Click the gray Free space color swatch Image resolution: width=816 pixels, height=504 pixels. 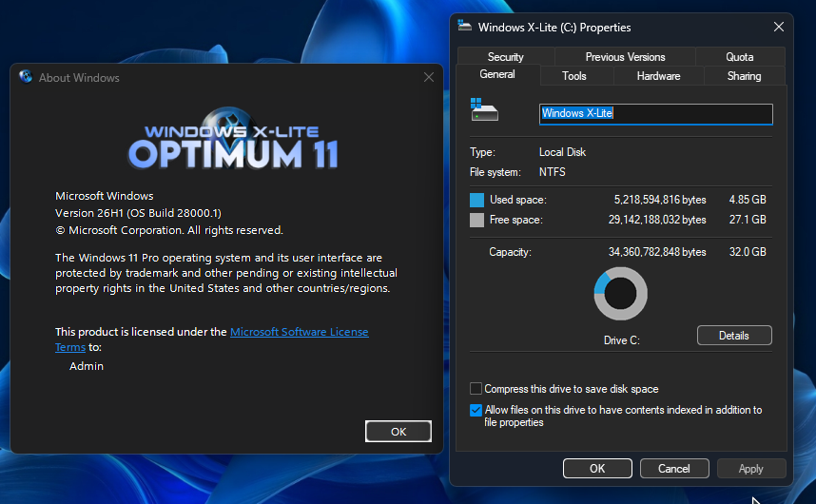476,220
